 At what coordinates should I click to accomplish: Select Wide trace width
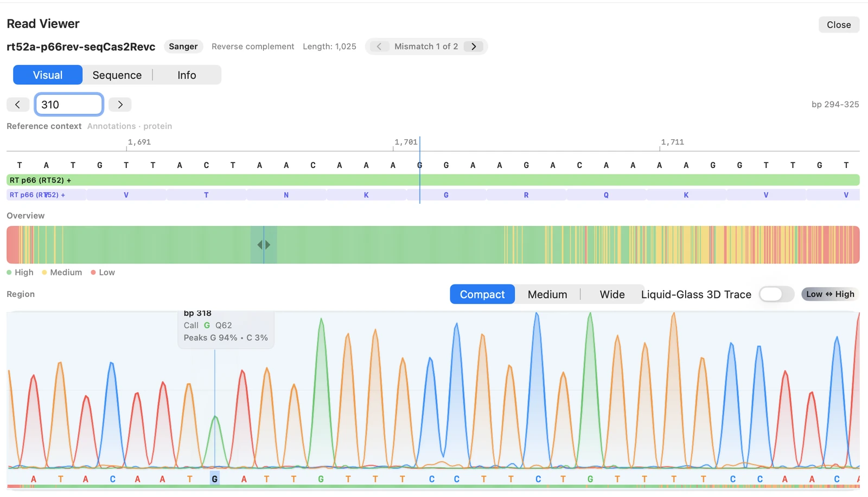tap(612, 294)
